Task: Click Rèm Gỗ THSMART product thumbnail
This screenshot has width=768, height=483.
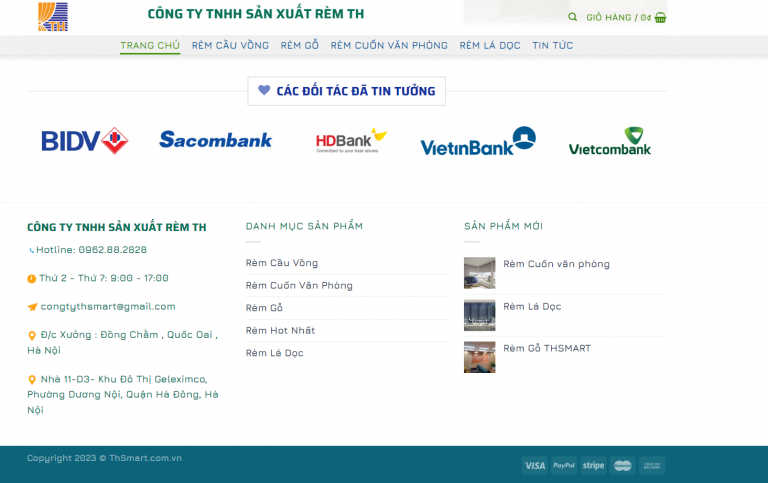Action: click(x=480, y=357)
